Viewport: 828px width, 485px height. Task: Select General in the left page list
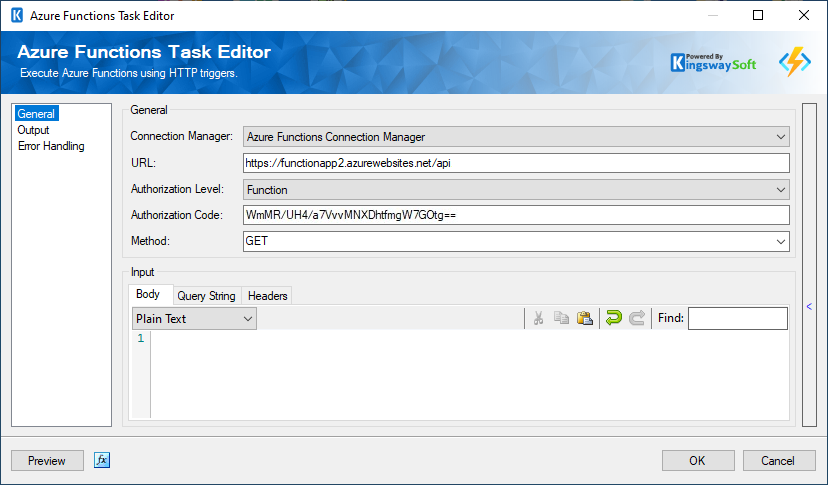pyautogui.click(x=36, y=114)
